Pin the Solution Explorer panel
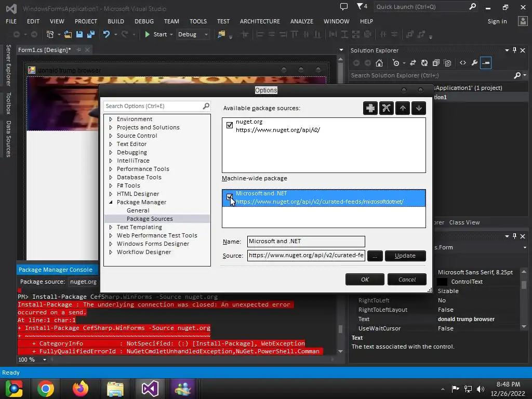The image size is (532, 399). pyautogui.click(x=515, y=50)
